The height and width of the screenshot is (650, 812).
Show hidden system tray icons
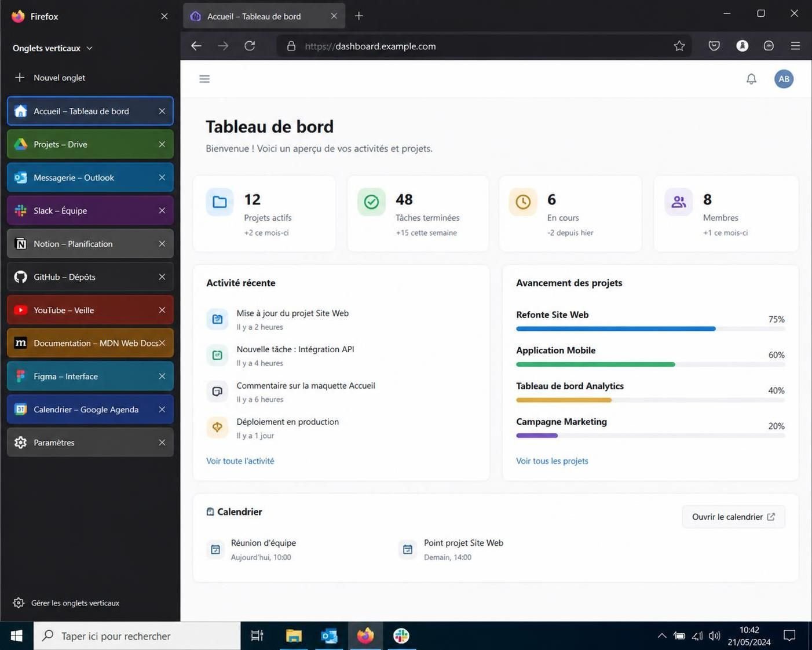click(662, 636)
